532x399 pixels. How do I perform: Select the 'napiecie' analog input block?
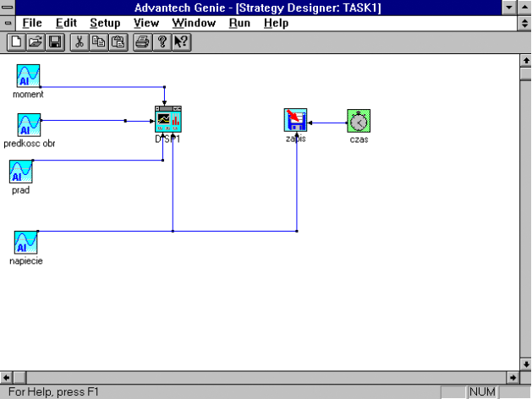click(27, 242)
